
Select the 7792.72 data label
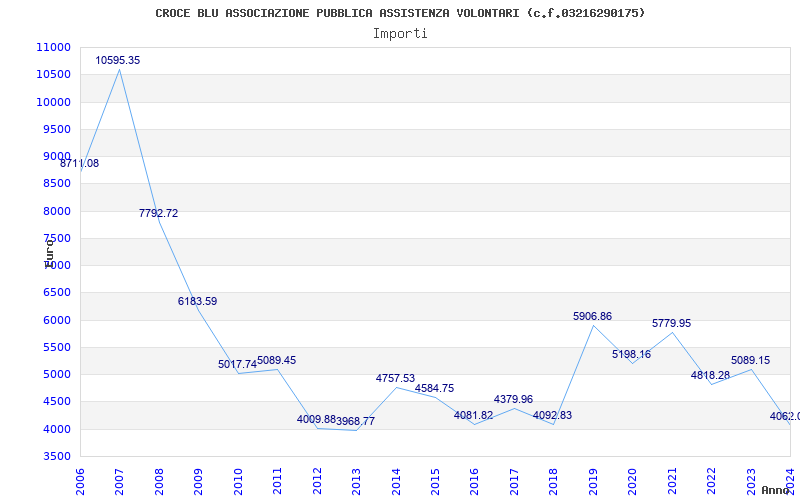[x=159, y=213]
